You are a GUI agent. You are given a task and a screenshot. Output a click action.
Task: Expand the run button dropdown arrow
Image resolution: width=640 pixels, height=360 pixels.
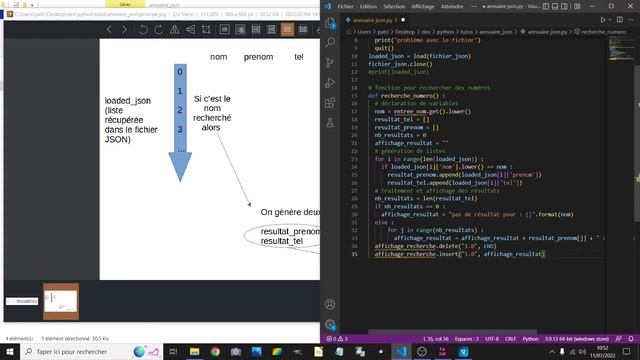610,20
